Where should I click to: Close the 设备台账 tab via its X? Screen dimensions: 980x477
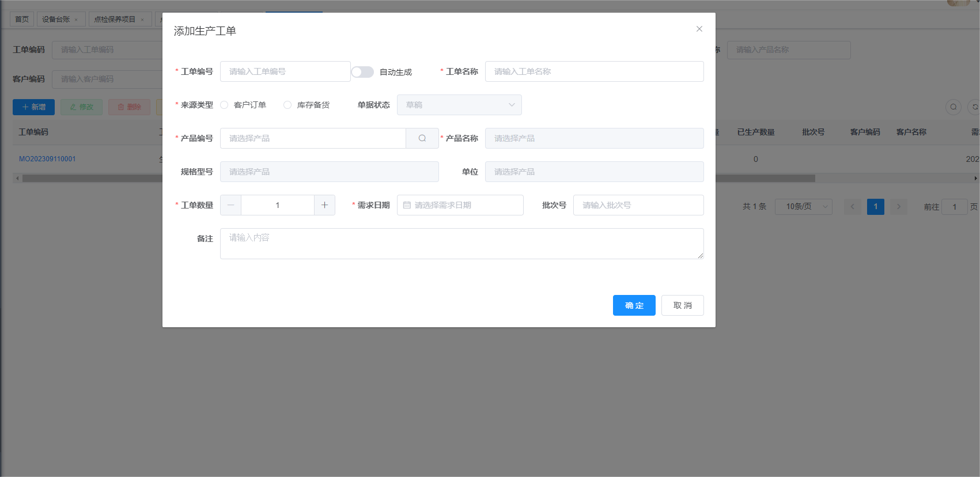pos(76,20)
